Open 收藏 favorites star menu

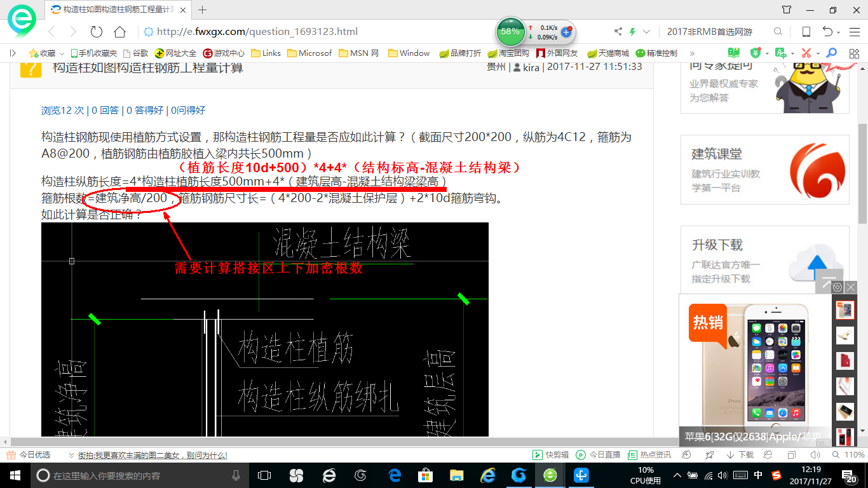47,53
